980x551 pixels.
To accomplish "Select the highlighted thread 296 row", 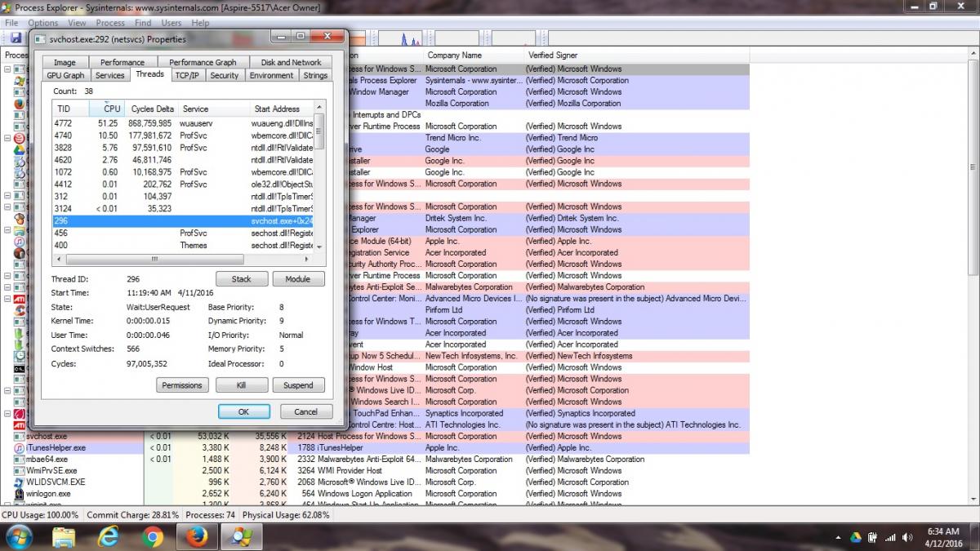I will pyautogui.click(x=184, y=220).
